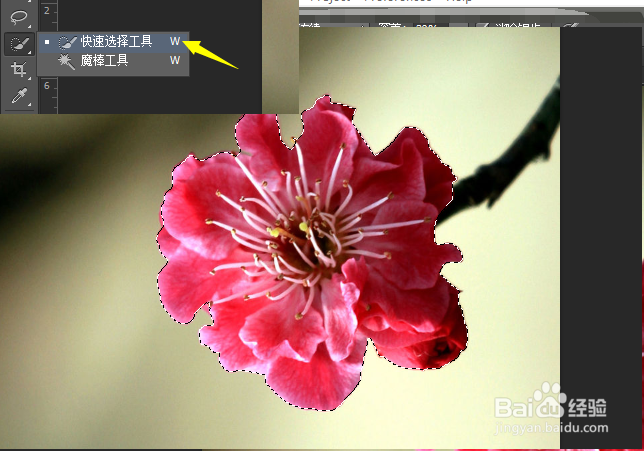Viewport: 644px width, 451px height.
Task: Select the Crop tool in the toolbar
Action: [x=18, y=69]
